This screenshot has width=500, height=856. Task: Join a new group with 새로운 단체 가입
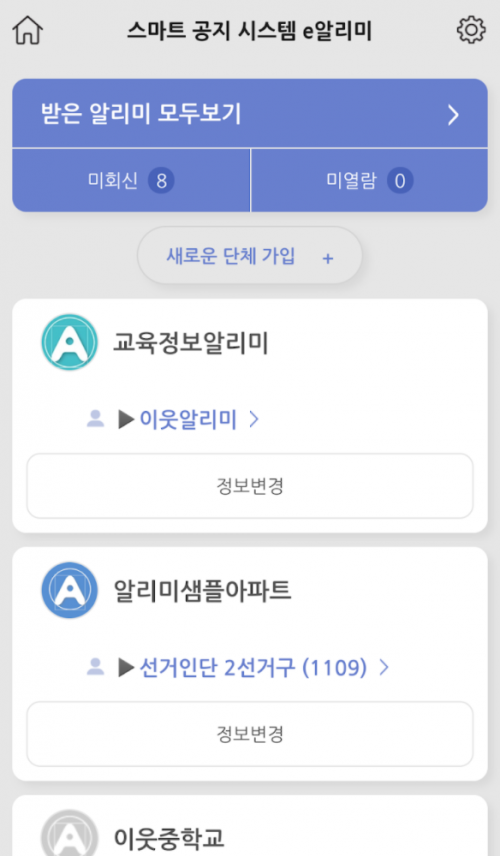(250, 255)
